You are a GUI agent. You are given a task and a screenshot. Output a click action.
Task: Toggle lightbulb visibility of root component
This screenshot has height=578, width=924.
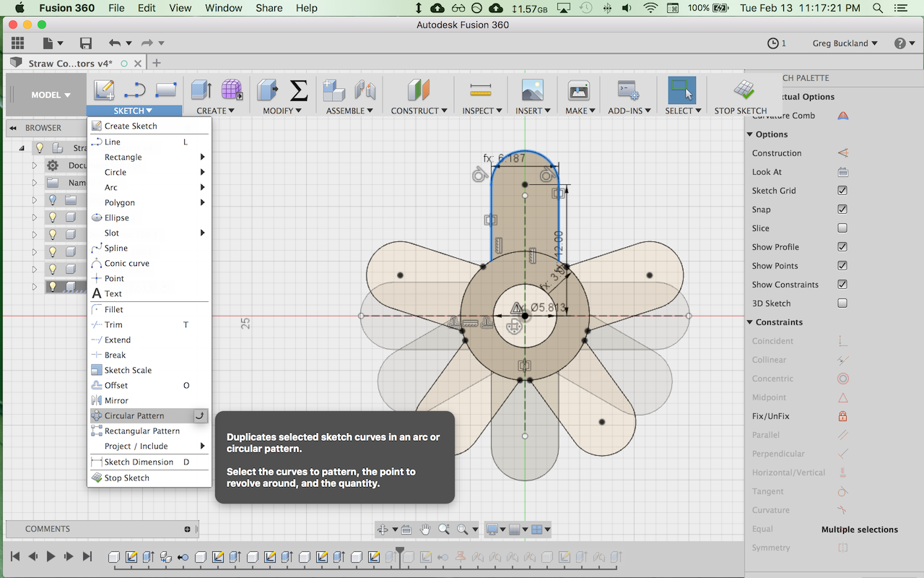tap(40, 148)
